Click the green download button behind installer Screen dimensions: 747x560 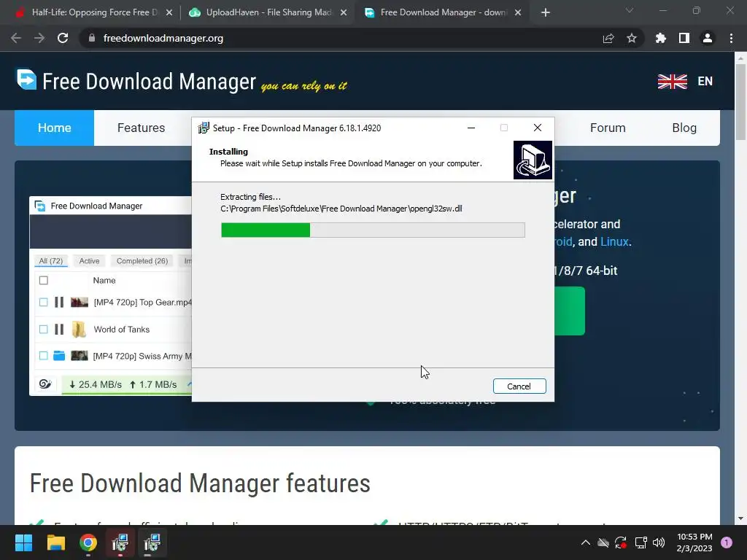tap(570, 311)
